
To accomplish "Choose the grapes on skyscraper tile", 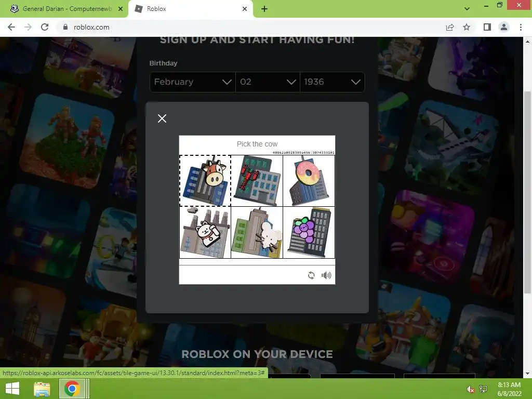I will pyautogui.click(x=309, y=232).
